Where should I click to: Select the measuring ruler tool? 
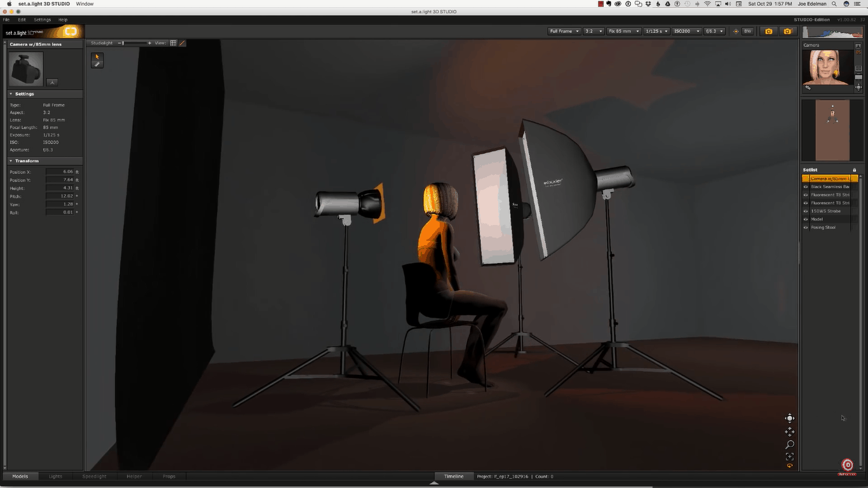(97, 64)
